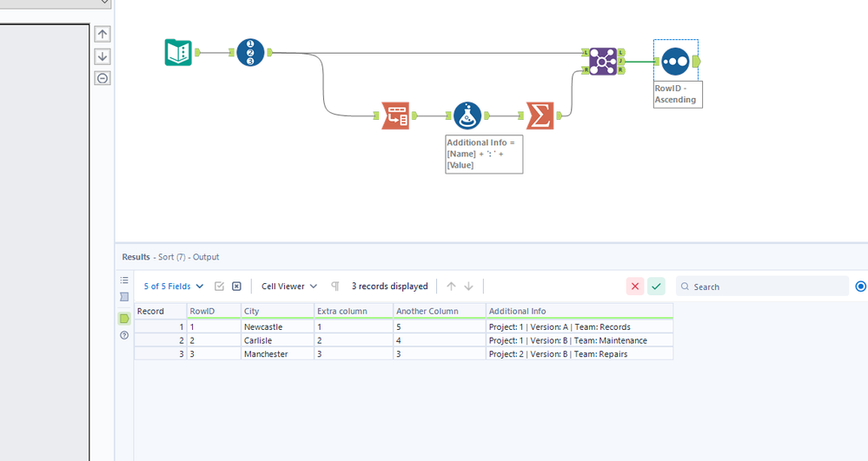Image resolution: width=868 pixels, height=461 pixels.
Task: Deselect all fields X icon
Action: coord(236,286)
